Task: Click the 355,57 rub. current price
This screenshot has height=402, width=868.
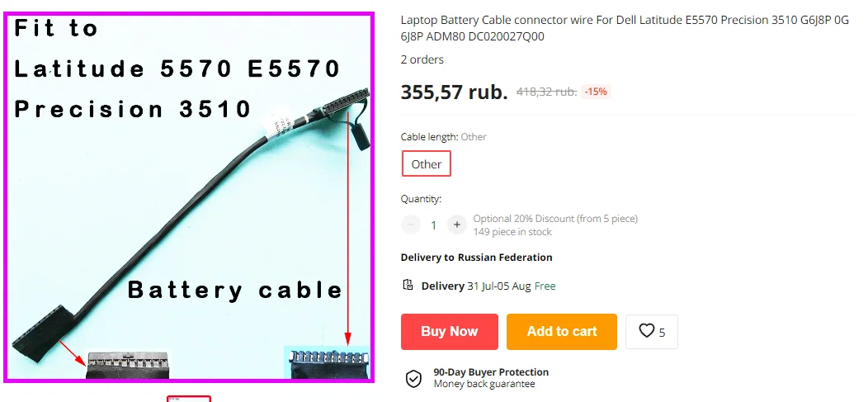Action: tap(454, 92)
